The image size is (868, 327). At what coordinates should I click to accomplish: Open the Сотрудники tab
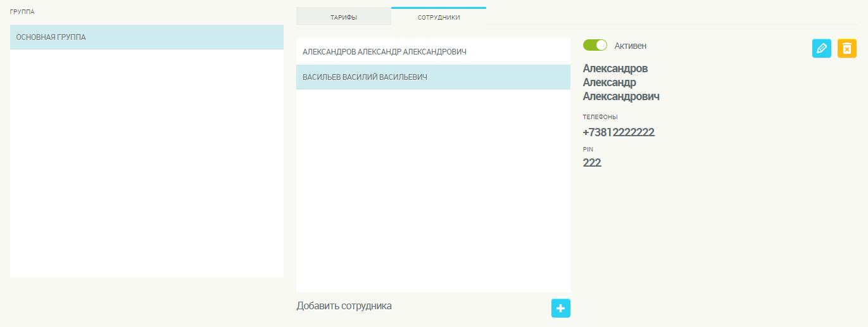point(438,17)
